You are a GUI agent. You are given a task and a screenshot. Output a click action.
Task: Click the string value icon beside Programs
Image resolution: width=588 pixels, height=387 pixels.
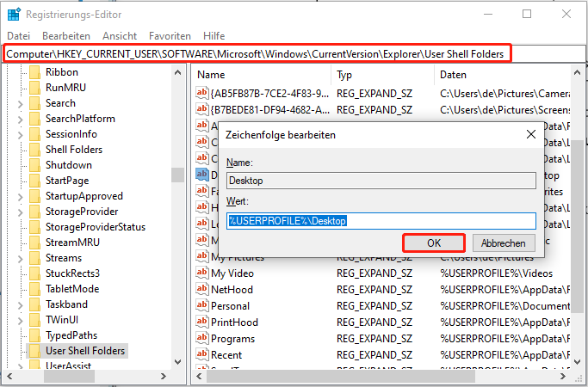(202, 339)
